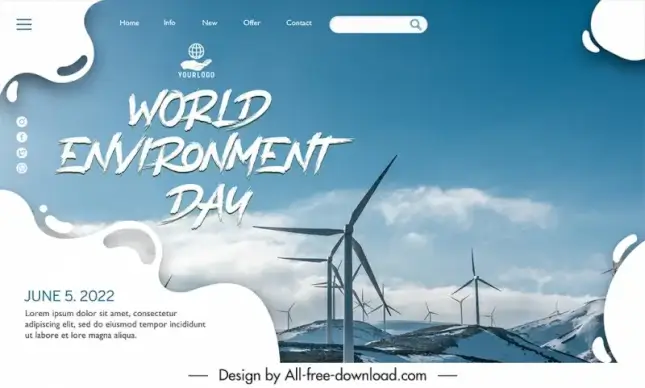
Task: Open the Twitter social icon
Action: click(22, 153)
